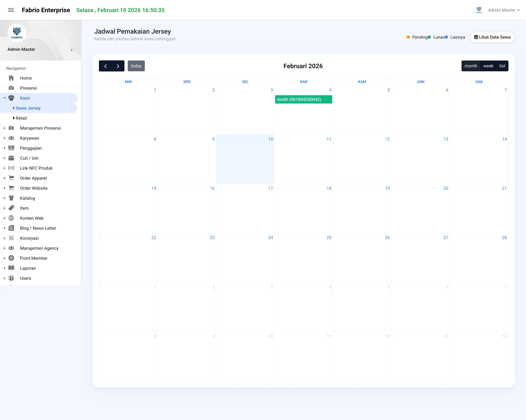Click the Home house icon
The image size is (526, 420).
[x=11, y=78]
